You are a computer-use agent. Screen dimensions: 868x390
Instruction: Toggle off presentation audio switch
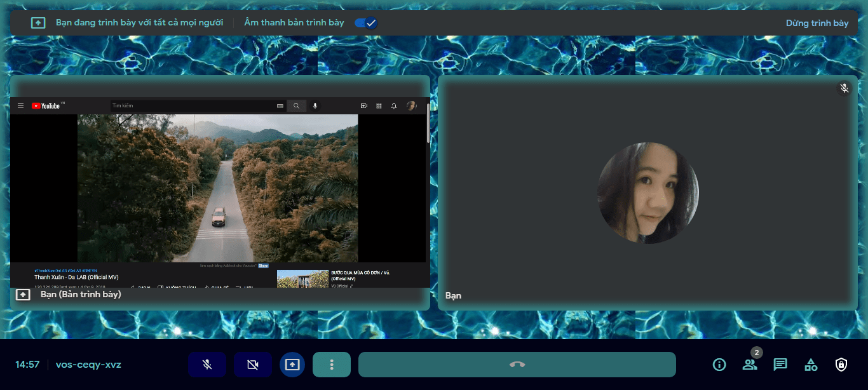pos(365,22)
